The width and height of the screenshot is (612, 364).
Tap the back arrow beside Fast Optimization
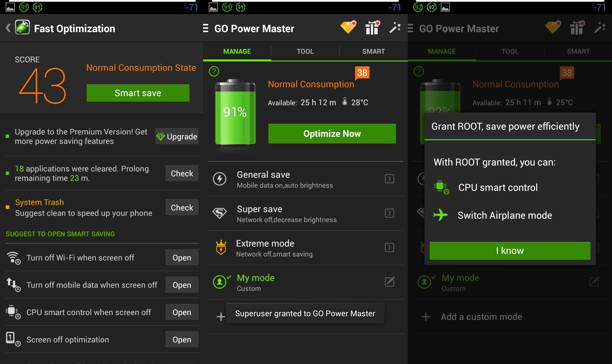coord(8,28)
